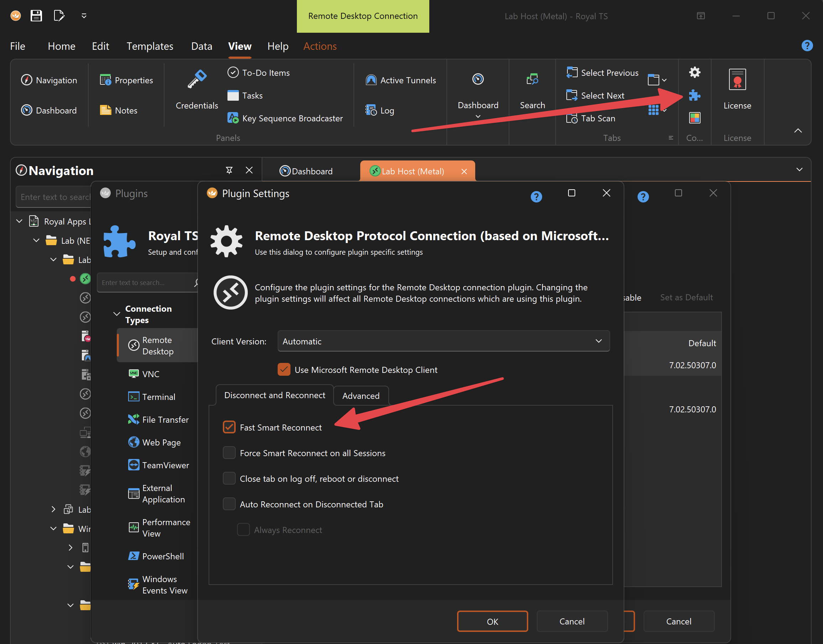Show the Active Tunnels panel
Screen dimensions: 823x644
pyautogui.click(x=400, y=80)
